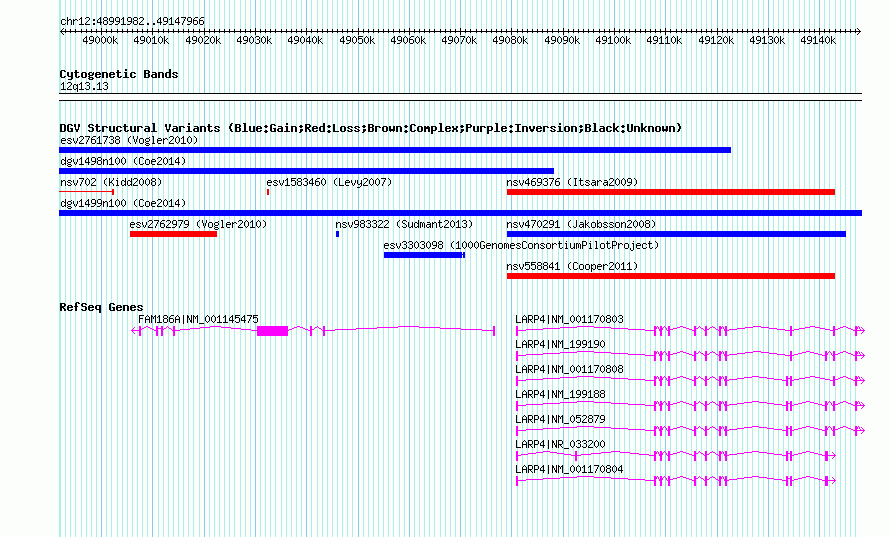Open the LARP4|NM_001170804 transcript label

569,469
